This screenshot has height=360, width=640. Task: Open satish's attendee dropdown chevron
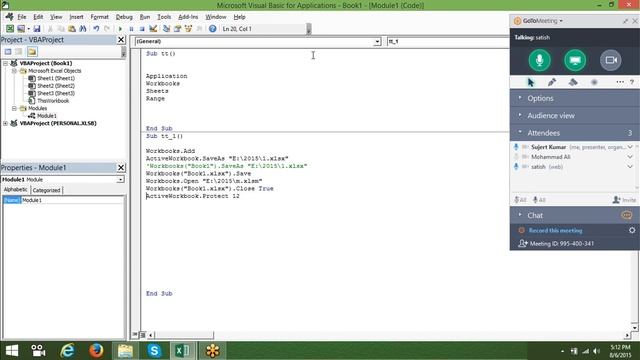click(630, 167)
